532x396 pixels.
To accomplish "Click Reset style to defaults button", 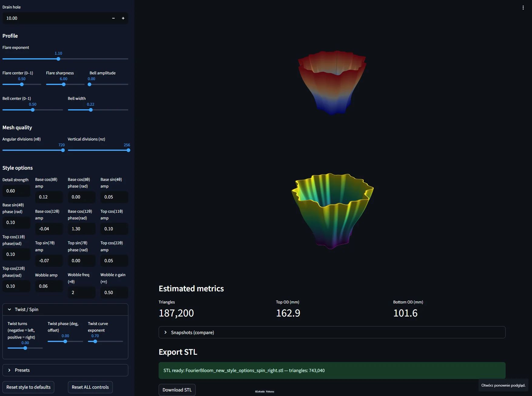I will (29, 387).
